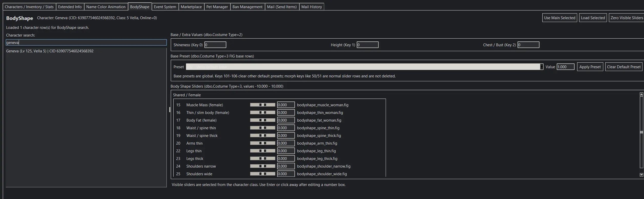Click the Legs thick value box

tap(286, 158)
